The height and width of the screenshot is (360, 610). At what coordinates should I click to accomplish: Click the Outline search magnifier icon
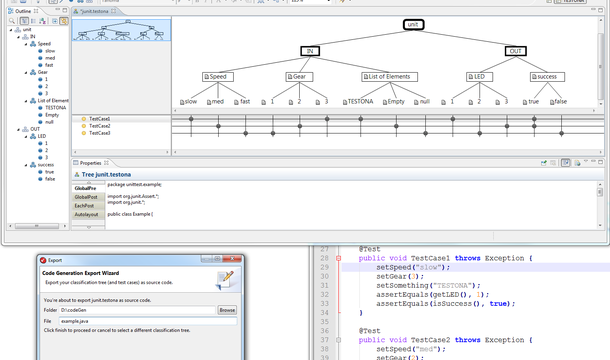[12, 21]
